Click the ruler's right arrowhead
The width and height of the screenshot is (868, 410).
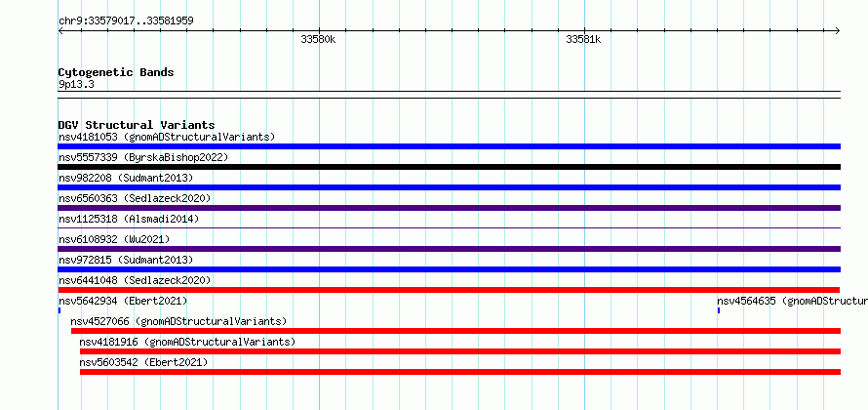(x=838, y=31)
